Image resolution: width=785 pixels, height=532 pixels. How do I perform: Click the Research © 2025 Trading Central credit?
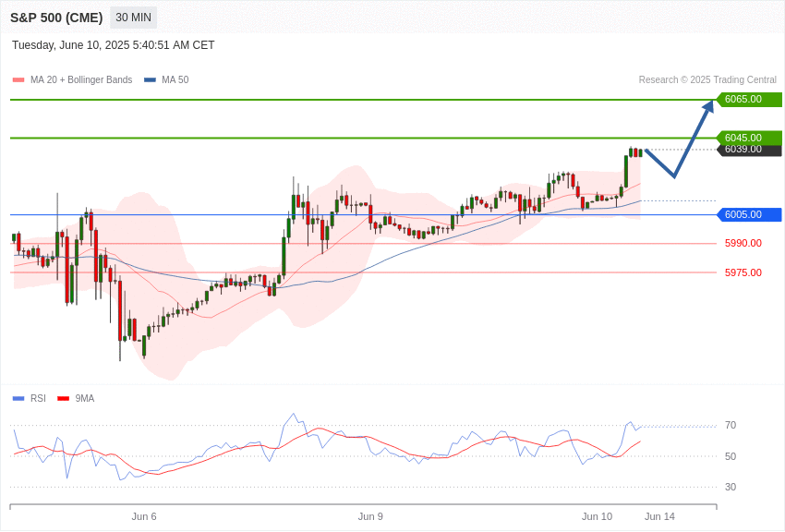click(x=707, y=80)
